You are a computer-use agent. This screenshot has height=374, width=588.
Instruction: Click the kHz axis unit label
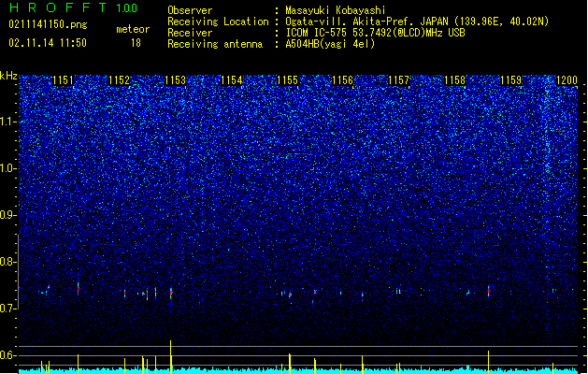(8, 76)
